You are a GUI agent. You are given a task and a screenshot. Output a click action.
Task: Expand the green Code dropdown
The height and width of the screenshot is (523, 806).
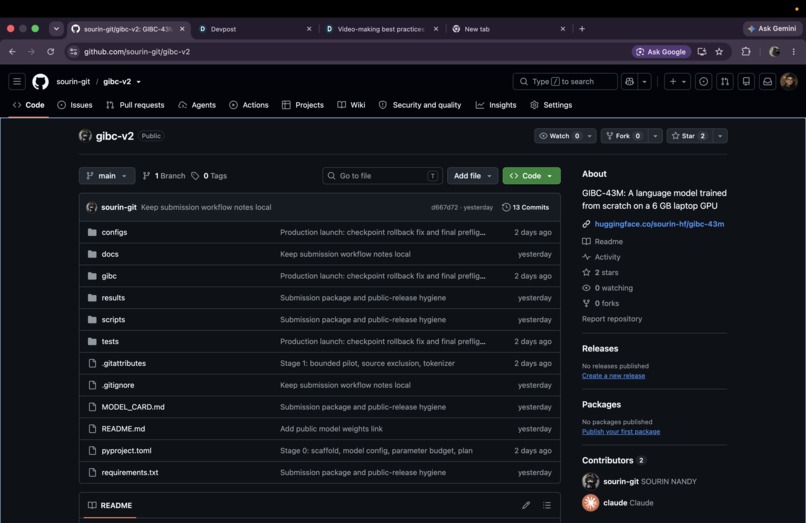click(532, 175)
